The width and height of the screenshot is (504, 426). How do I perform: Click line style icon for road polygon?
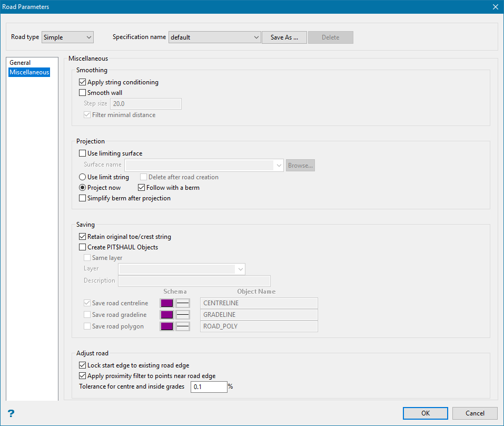click(x=183, y=326)
